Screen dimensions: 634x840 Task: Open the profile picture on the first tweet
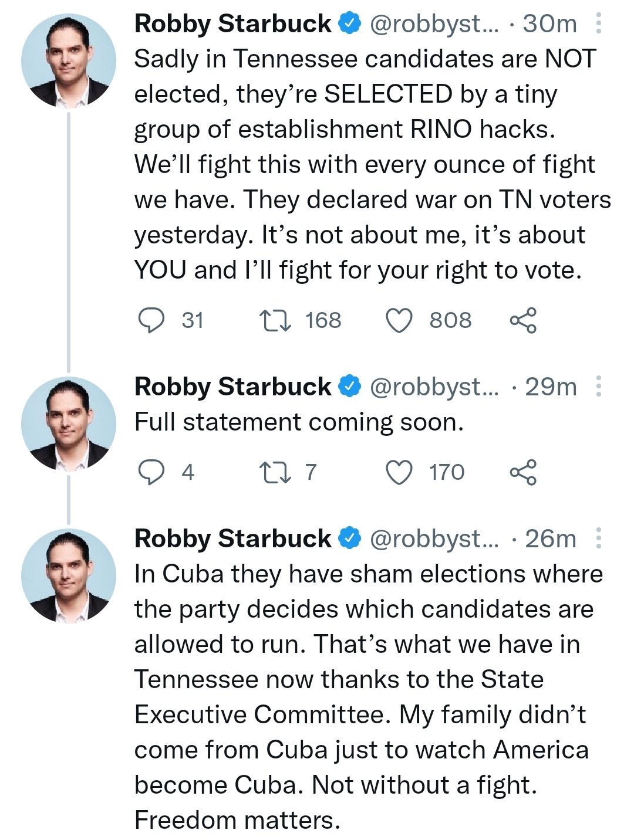point(68,60)
